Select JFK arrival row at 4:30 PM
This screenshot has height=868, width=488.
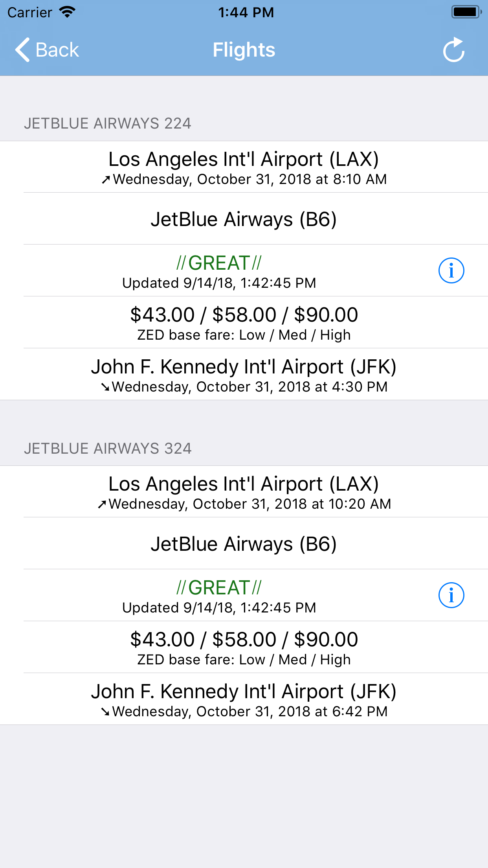(x=244, y=374)
